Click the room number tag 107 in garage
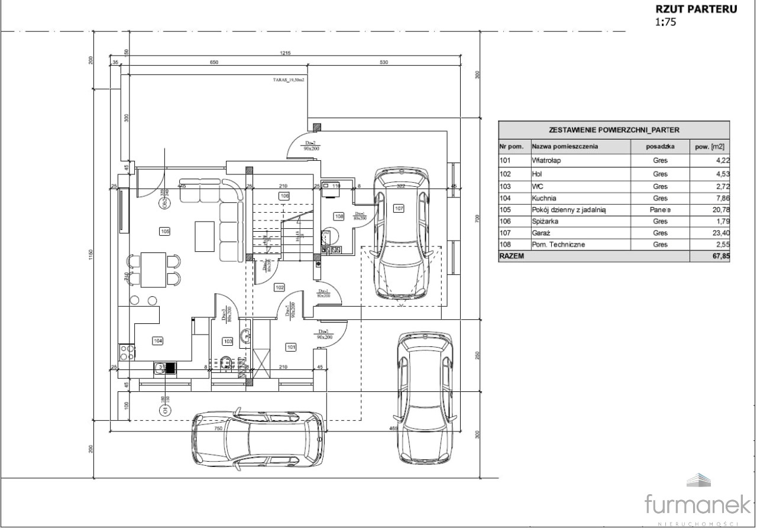The height and width of the screenshot is (532, 757). 399,209
